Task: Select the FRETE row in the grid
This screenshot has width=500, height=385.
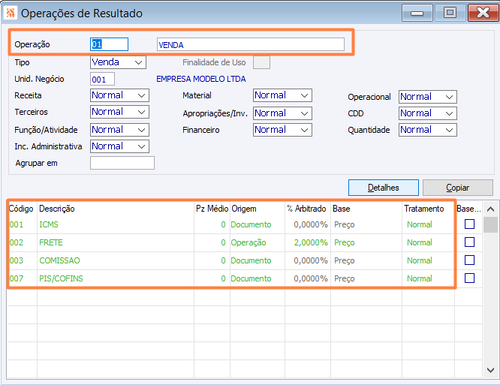Action: click(231, 242)
